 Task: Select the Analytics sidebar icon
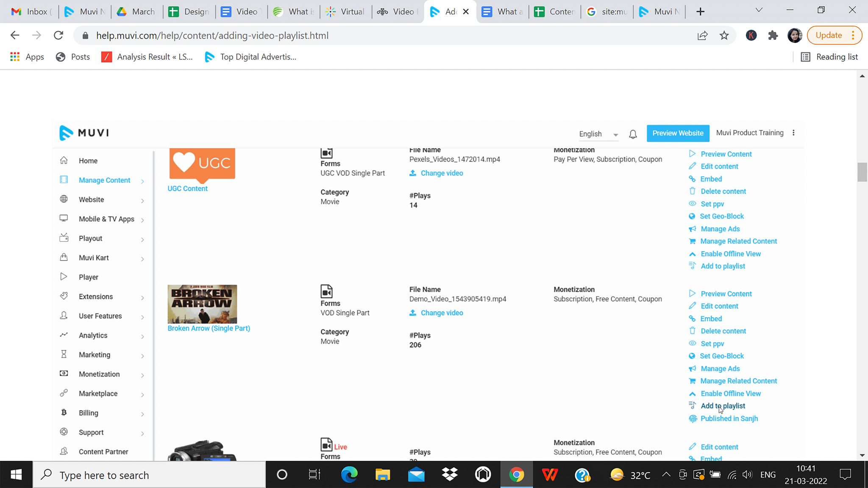[64, 335]
